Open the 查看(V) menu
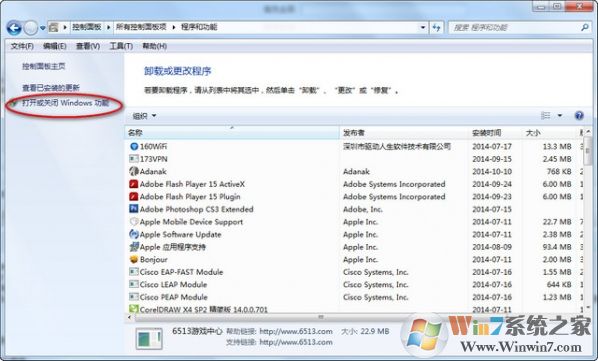Screen dimensions: 598x361 [88, 46]
